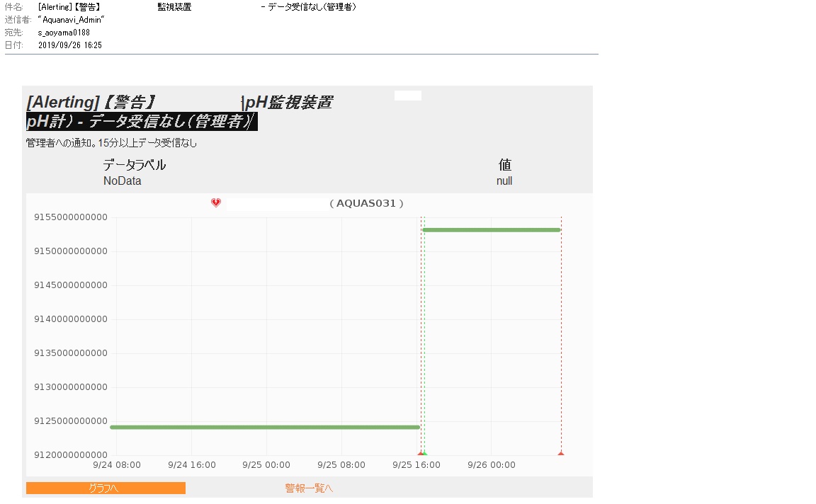Click the green triangle marker on time axis
This screenshot has width=816, height=504.
[x=425, y=454]
